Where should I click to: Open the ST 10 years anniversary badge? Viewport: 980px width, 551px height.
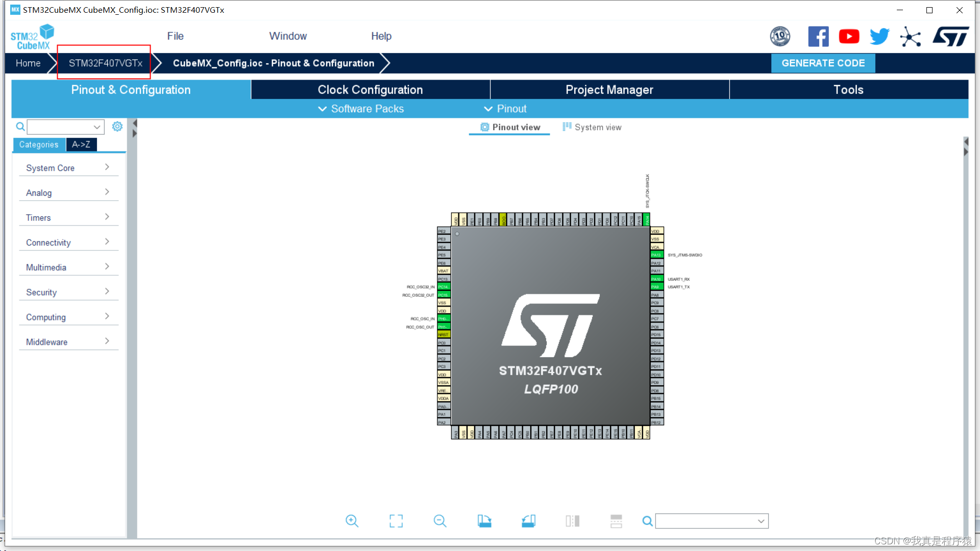tap(779, 36)
